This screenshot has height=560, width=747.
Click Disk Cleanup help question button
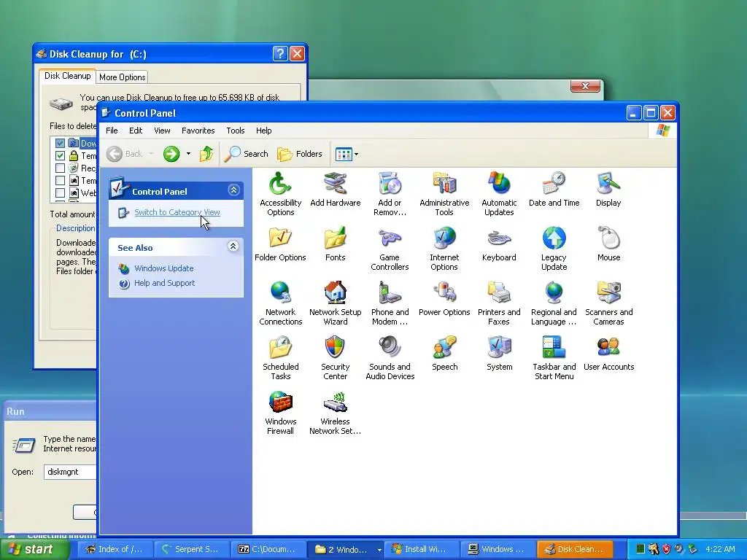tap(280, 53)
